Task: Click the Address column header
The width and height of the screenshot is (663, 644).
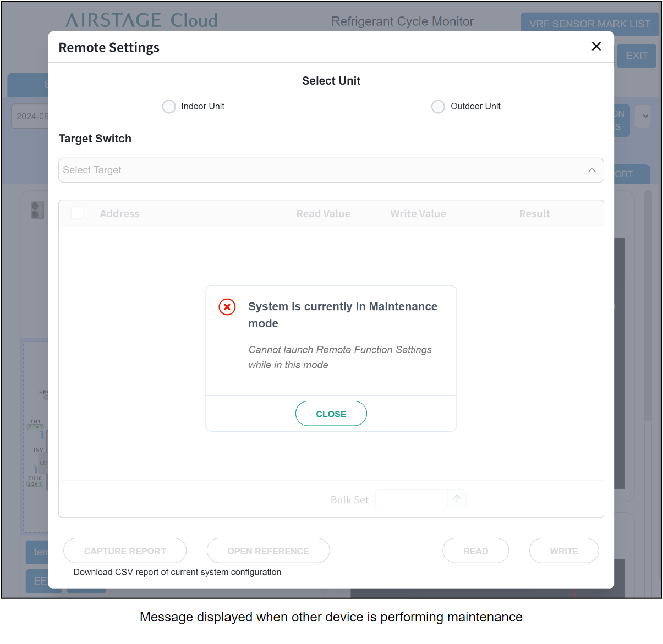Action: (119, 214)
